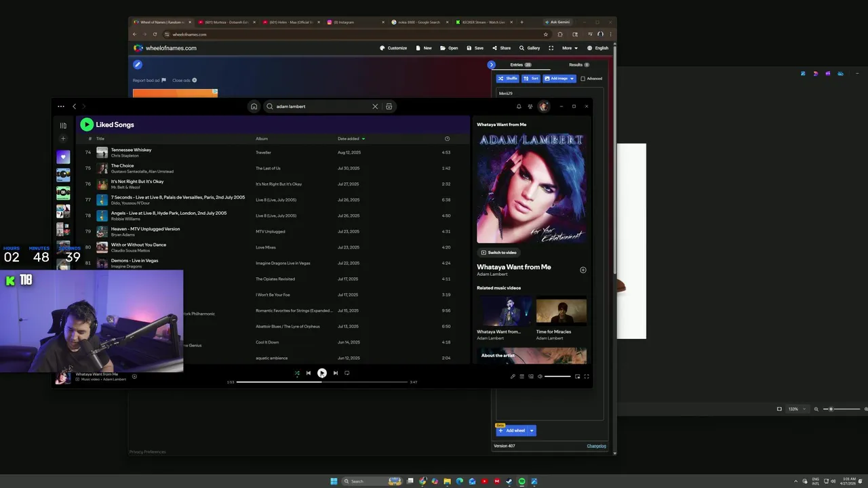Screen dimensions: 868x488
Task: Open Connect to a device icon
Action: pyautogui.click(x=531, y=376)
